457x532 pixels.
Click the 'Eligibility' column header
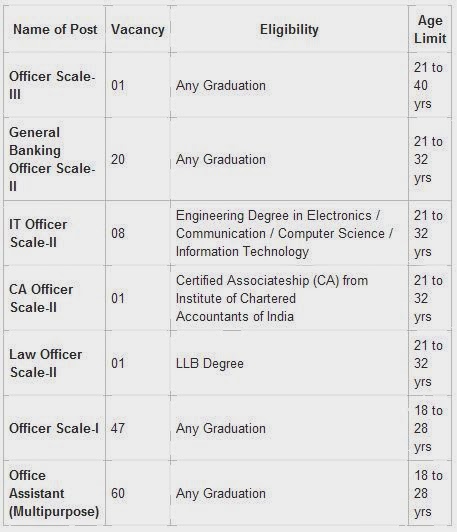289,30
